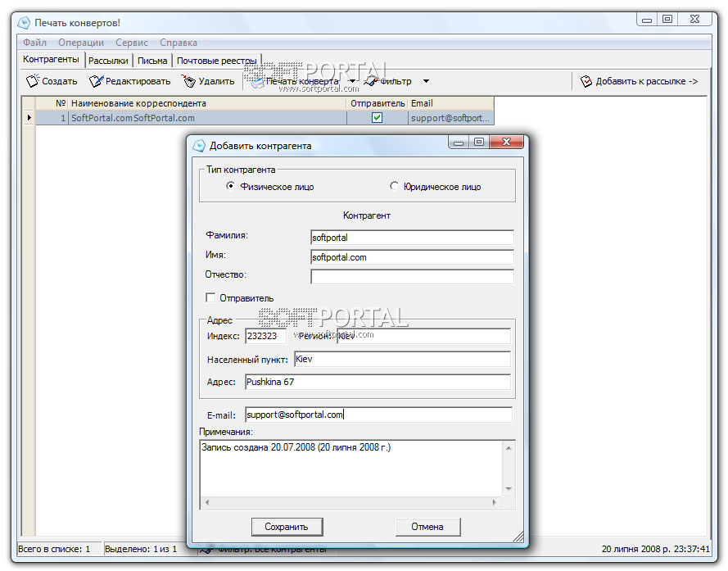Switch to the Рассылки tab
Image resolution: width=728 pixels, height=571 pixels.
108,61
